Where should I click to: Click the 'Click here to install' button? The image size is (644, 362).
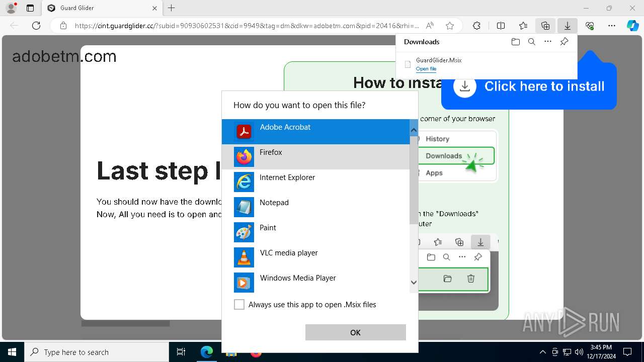coord(529,86)
